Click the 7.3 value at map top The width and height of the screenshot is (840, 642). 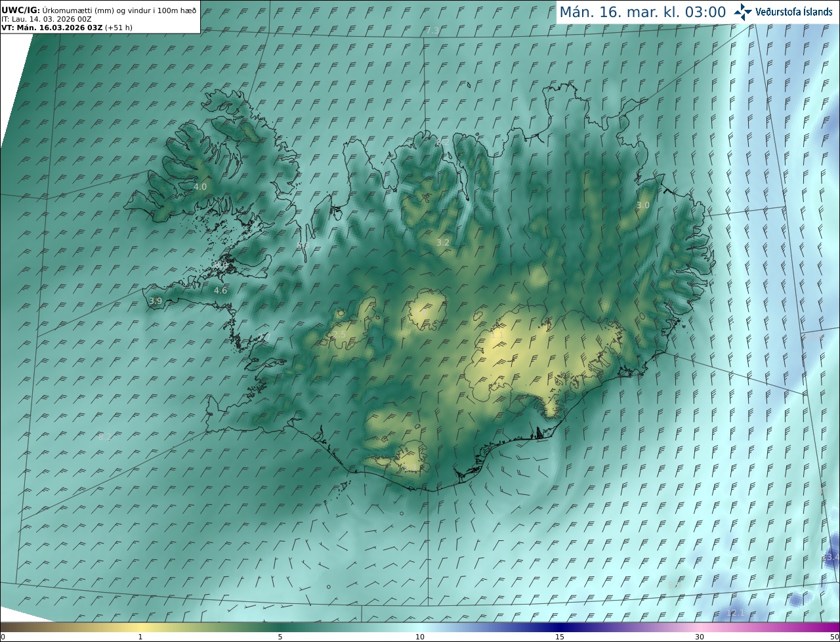coord(432,31)
